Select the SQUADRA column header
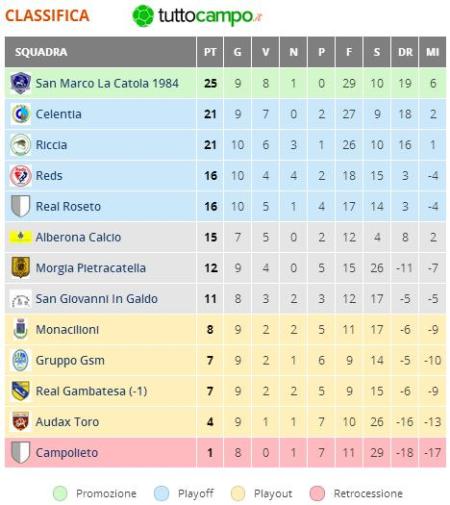This screenshot has width=450, height=505. tap(101, 52)
